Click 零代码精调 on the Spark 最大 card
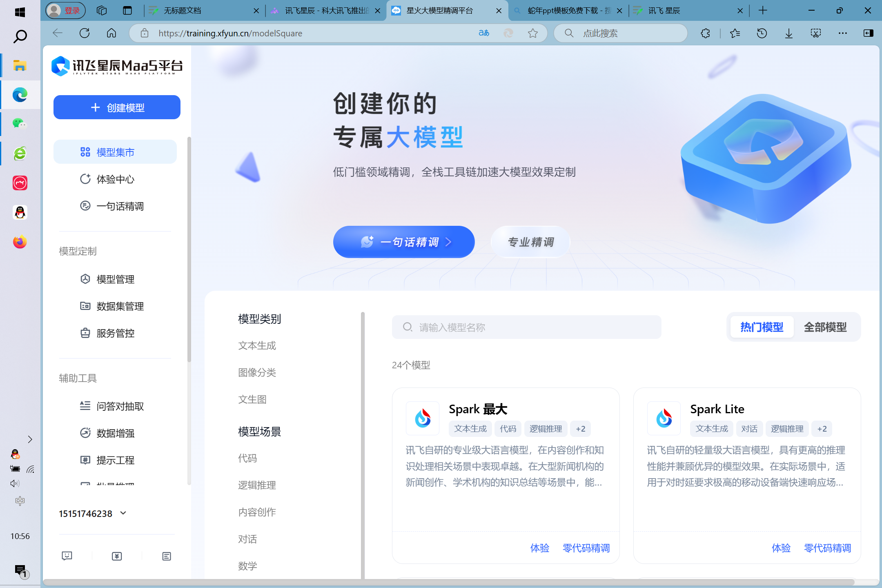882x588 pixels. click(586, 548)
